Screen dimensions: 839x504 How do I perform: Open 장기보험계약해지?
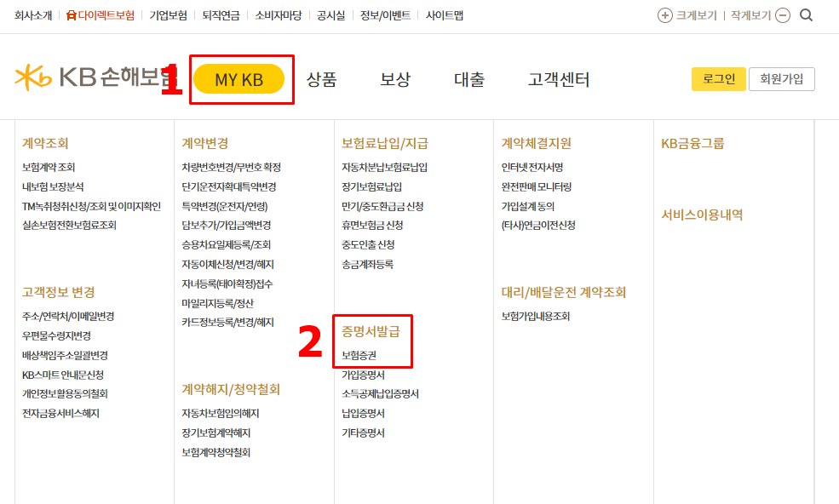(216, 432)
